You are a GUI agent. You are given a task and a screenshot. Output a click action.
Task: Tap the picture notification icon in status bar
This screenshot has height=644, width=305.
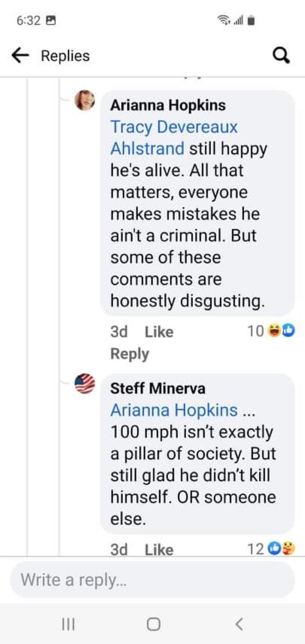pyautogui.click(x=51, y=20)
